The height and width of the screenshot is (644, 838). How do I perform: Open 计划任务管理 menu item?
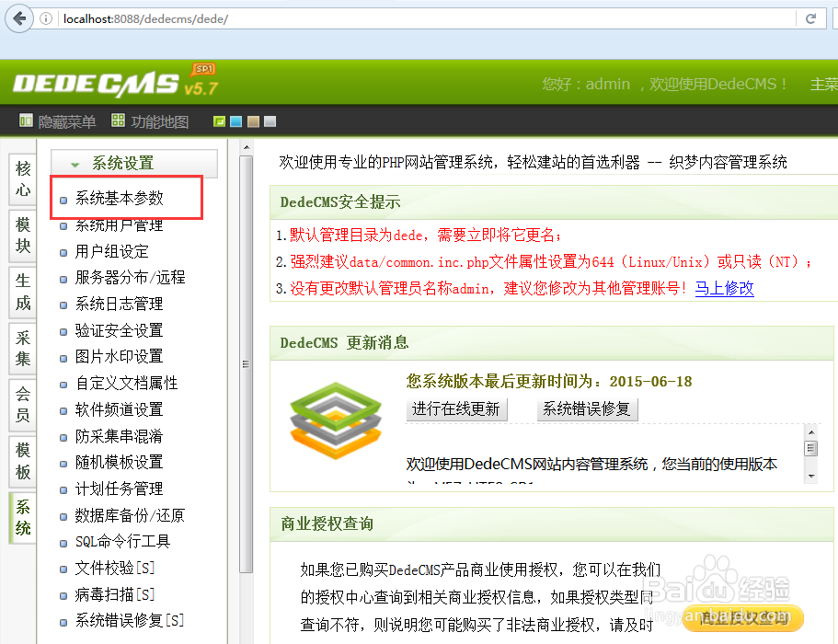coord(120,489)
